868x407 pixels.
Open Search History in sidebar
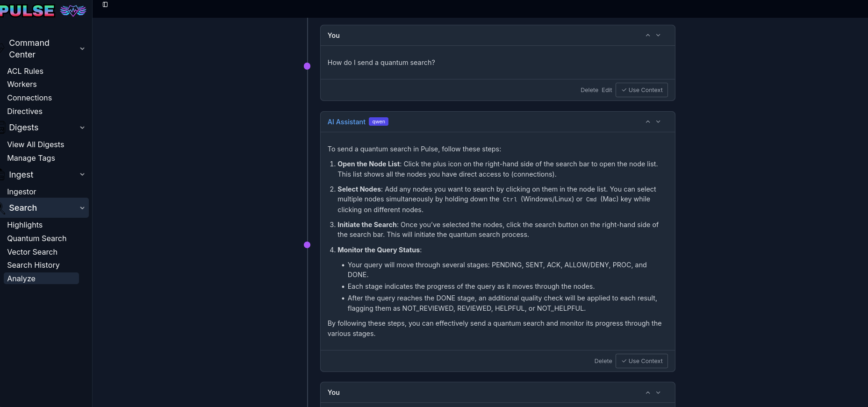pyautogui.click(x=33, y=265)
